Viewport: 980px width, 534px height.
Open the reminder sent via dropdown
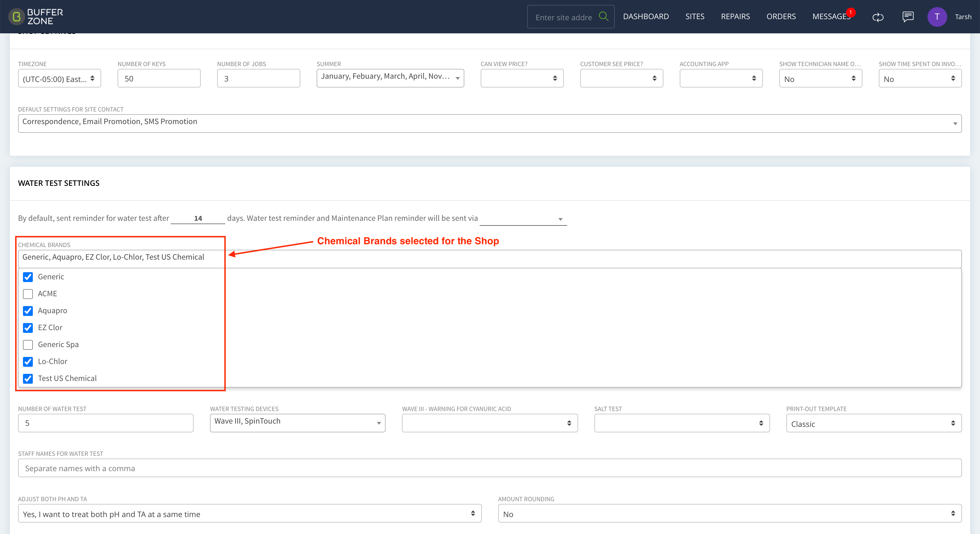523,219
